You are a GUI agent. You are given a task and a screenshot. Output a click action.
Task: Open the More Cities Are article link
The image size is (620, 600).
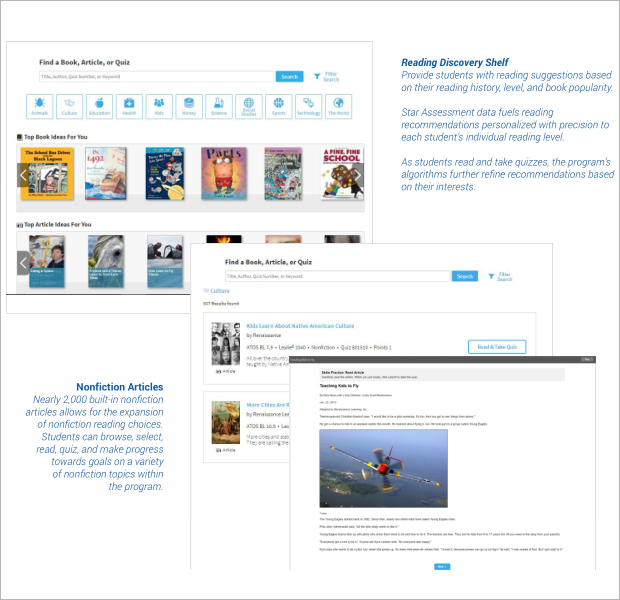pyautogui.click(x=268, y=405)
